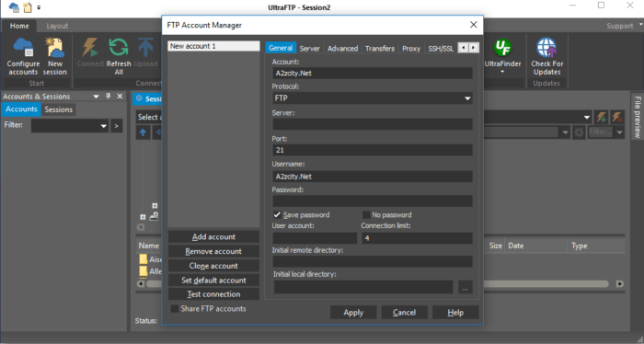
Task: Click the Clone account button
Action: [213, 266]
